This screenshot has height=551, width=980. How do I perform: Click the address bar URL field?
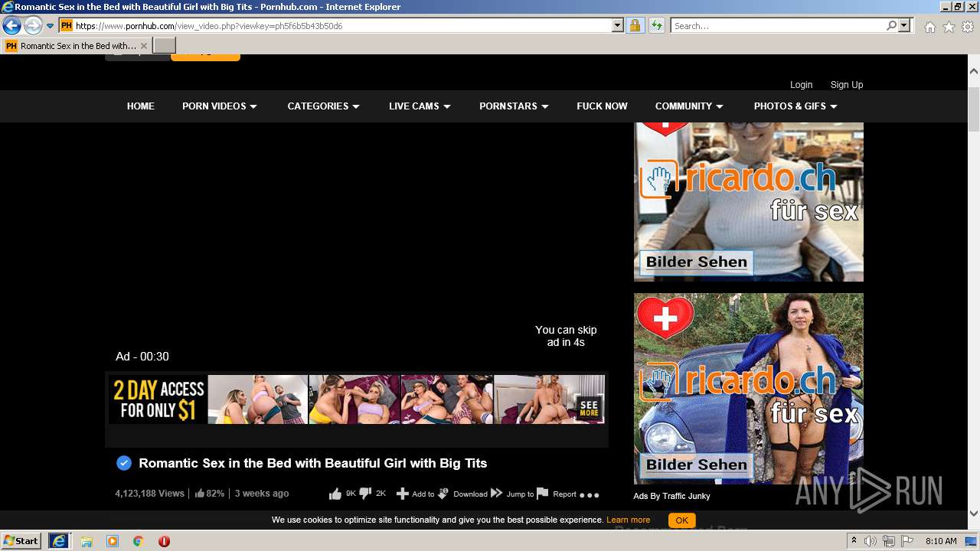(x=342, y=26)
